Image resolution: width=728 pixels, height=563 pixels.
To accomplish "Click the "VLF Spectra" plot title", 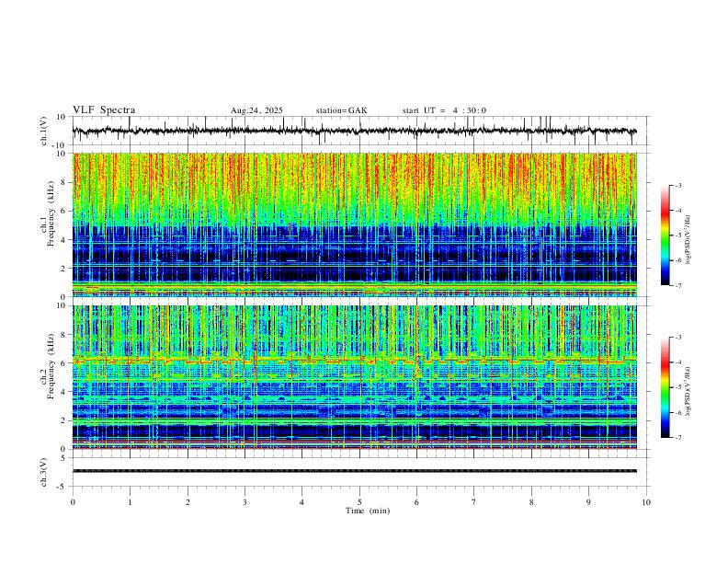I will [x=104, y=110].
